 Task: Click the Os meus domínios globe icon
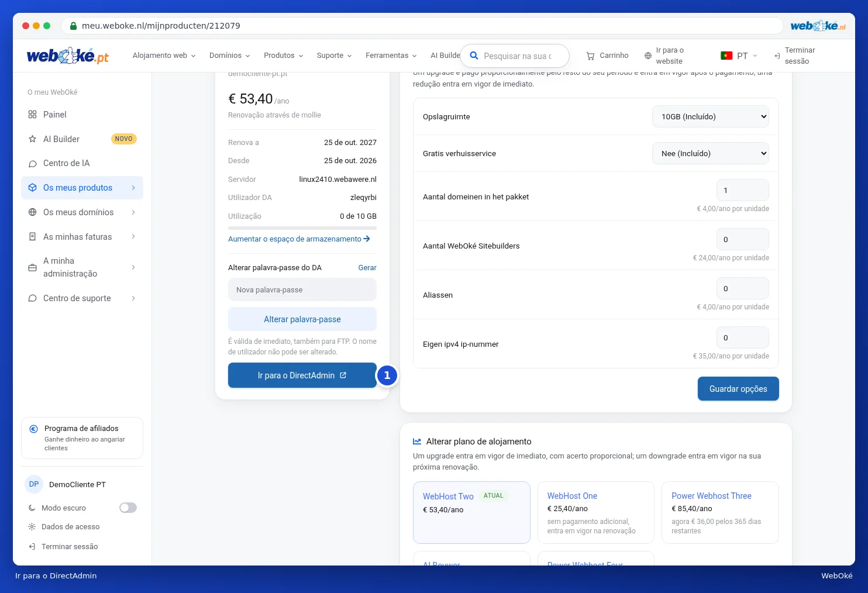coord(32,212)
